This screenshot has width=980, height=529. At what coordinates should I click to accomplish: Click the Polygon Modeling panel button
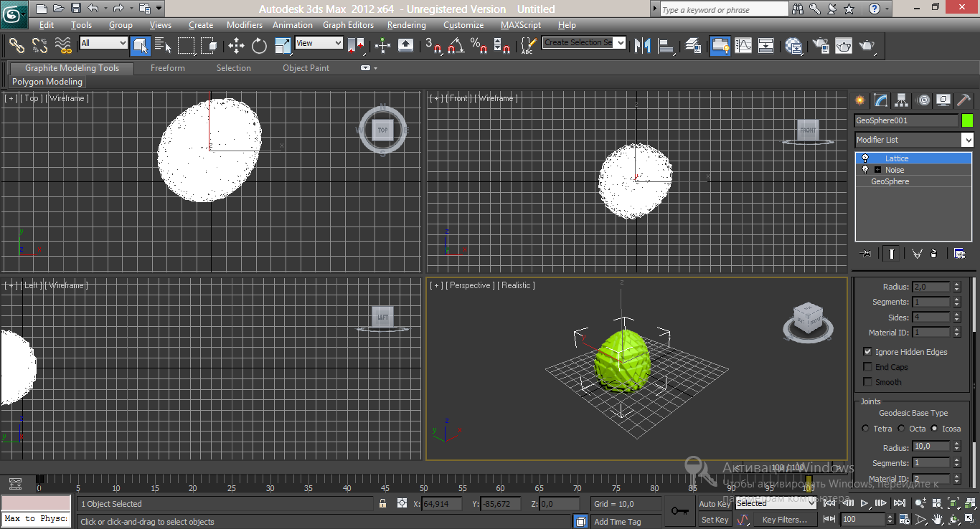(x=47, y=82)
